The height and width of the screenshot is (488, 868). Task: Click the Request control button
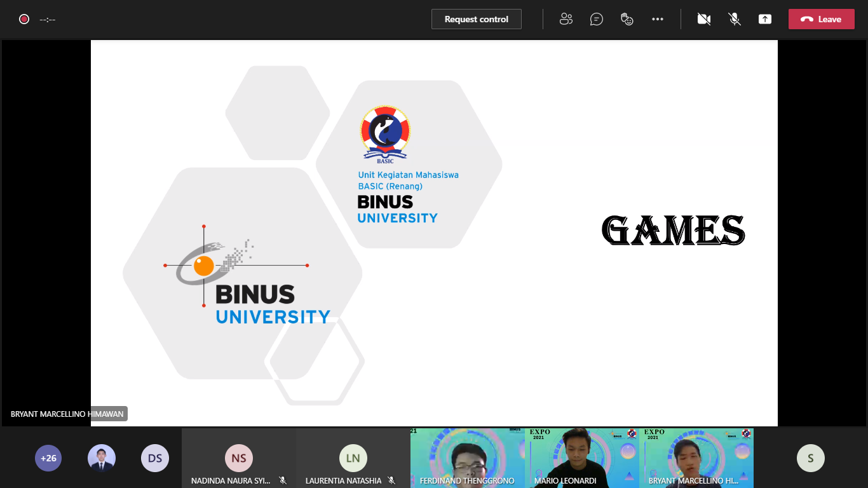point(476,19)
